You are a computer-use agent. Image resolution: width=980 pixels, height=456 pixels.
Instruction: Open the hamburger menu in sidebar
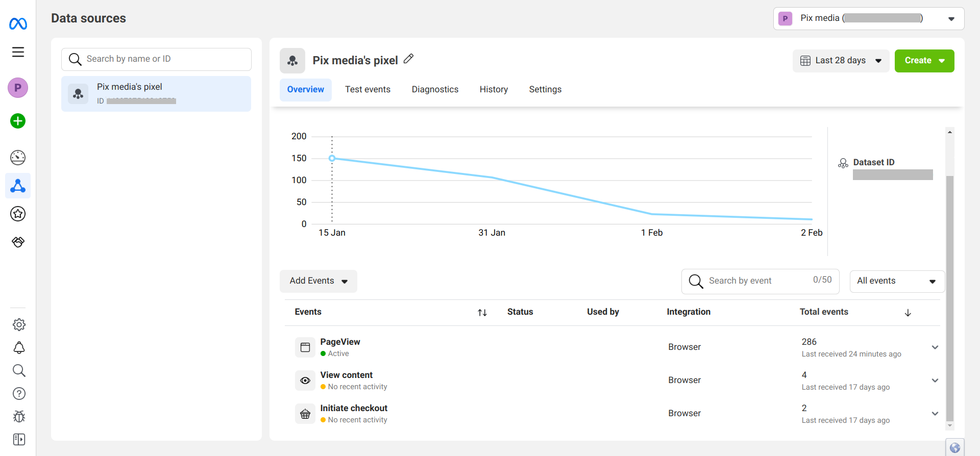(x=18, y=52)
